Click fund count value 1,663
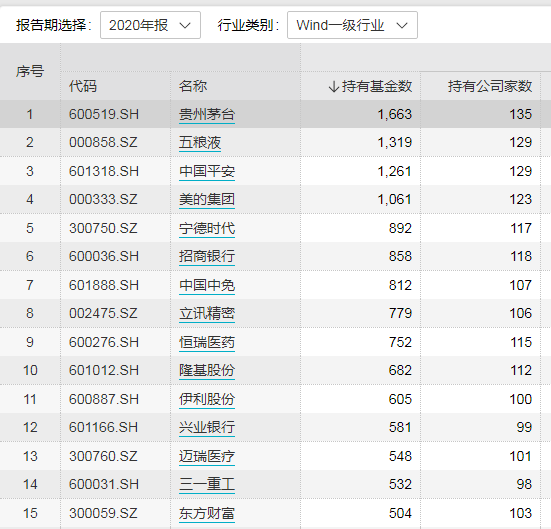 pyautogui.click(x=394, y=114)
